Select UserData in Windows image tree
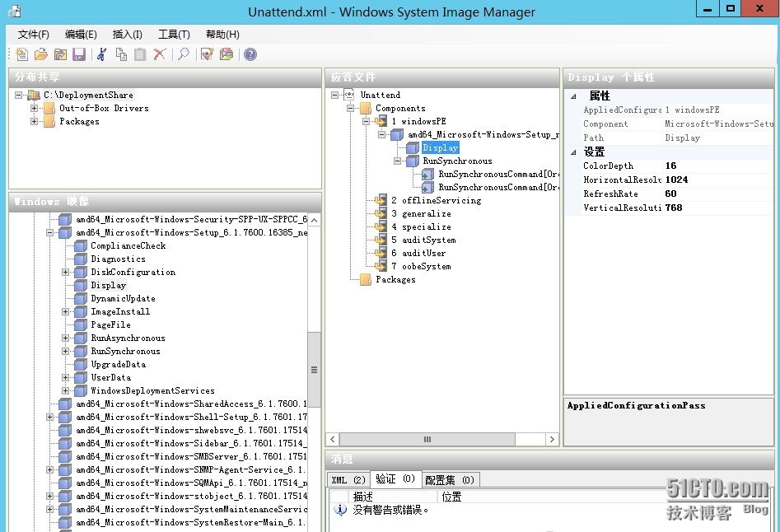This screenshot has height=532, width=780. (x=111, y=377)
